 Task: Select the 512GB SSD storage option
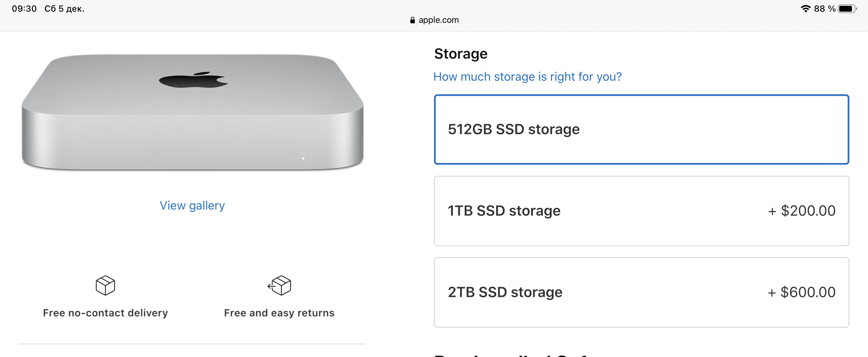642,130
